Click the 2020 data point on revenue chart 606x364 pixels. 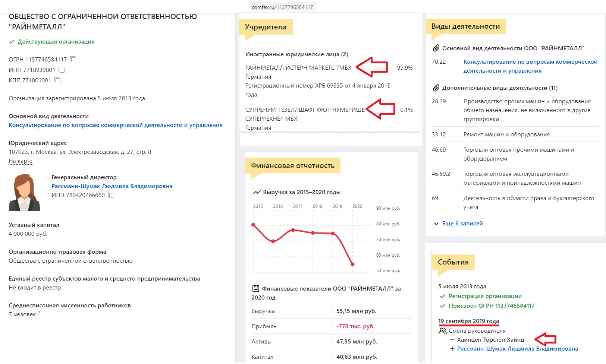353,264
